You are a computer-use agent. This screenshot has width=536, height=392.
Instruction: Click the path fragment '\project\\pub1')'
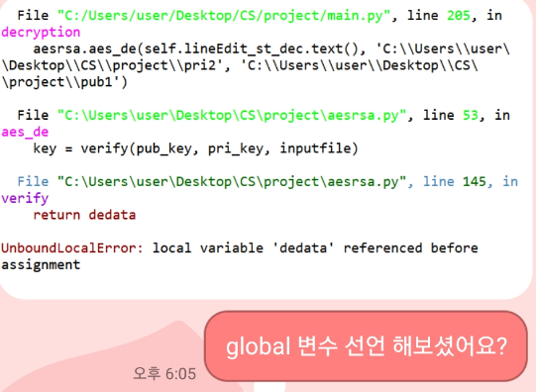point(64,82)
